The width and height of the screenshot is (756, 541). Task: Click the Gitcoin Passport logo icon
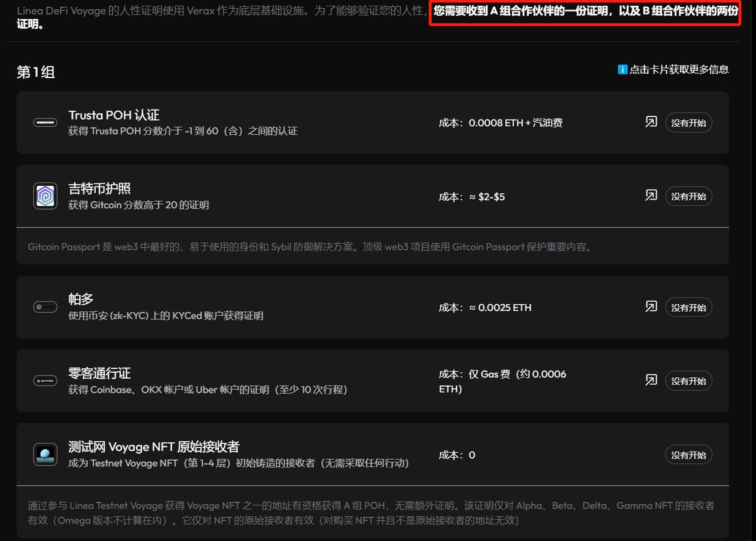[45, 196]
